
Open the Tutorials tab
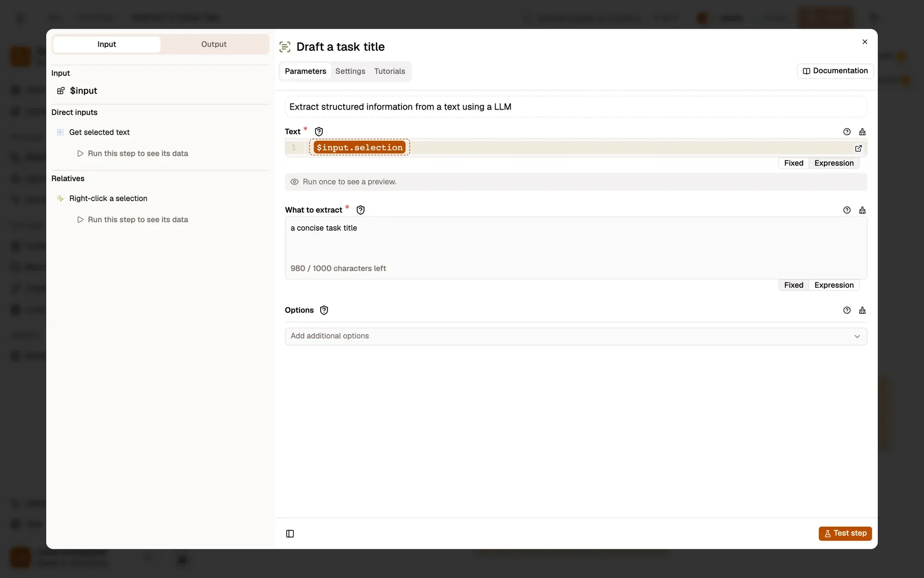pyautogui.click(x=389, y=71)
